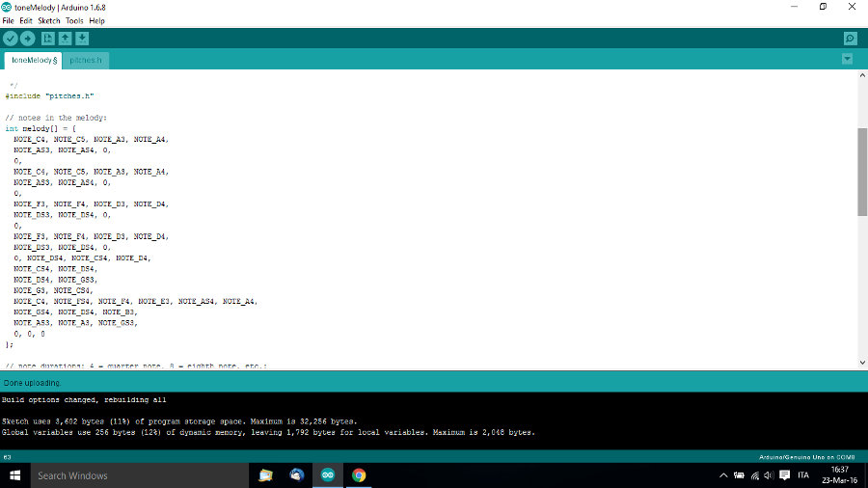Click the line "NOTE_AS3, NOTE_A3, NOTE_GS3,"
The height and width of the screenshot is (488, 868).
pyautogui.click(x=75, y=322)
